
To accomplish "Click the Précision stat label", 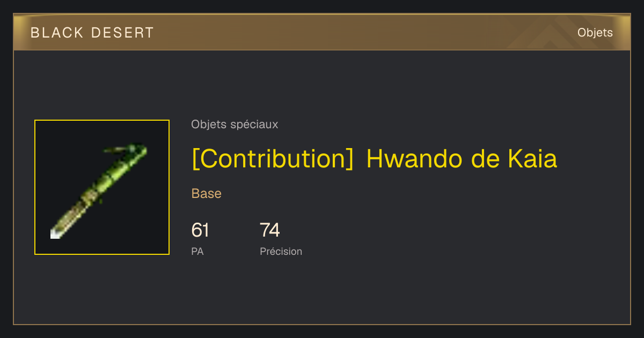I will (x=281, y=251).
